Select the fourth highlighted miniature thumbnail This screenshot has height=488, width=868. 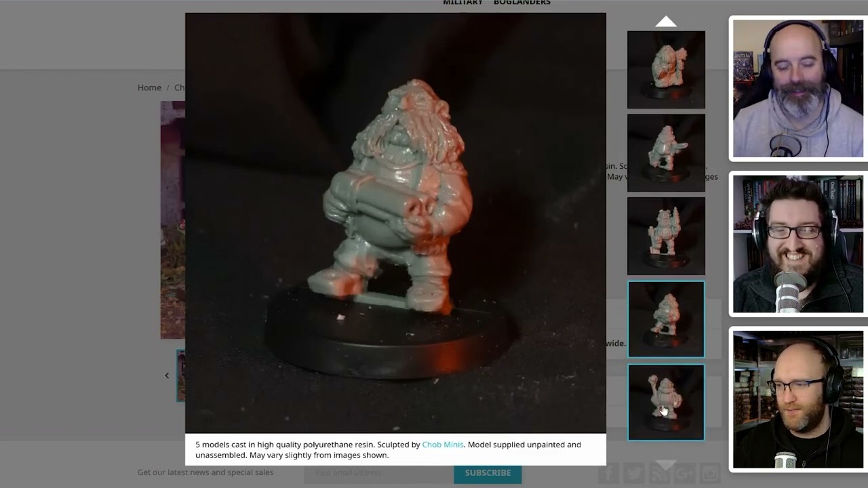666,319
